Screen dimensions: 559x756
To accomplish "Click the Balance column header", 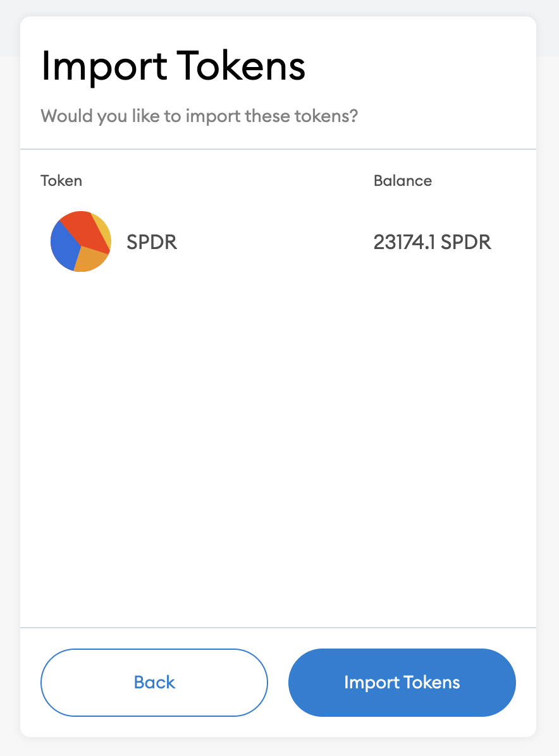I will (x=403, y=181).
